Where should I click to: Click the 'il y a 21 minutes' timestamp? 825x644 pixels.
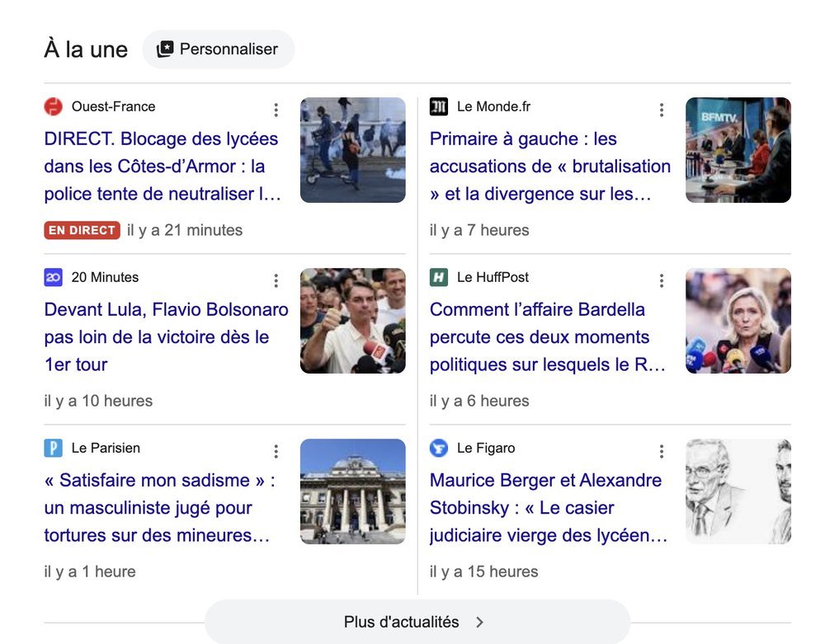point(185,230)
